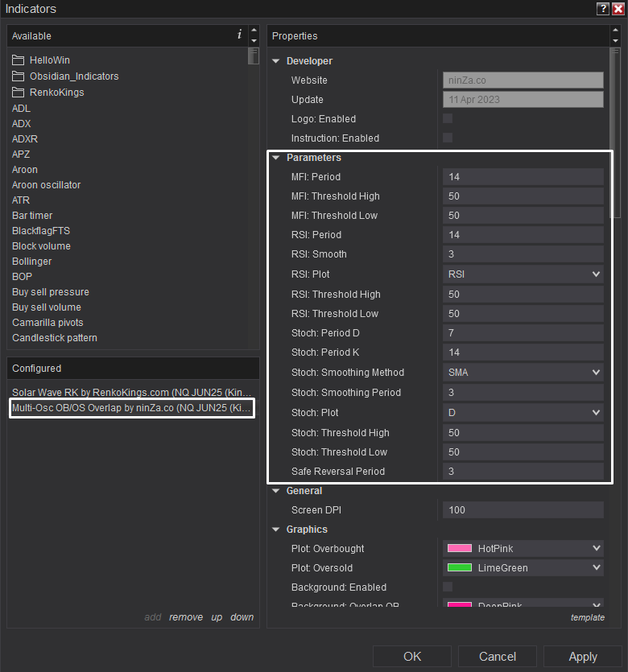Close the Indicators dialog
This screenshot has width=628, height=672.
pyautogui.click(x=618, y=9)
